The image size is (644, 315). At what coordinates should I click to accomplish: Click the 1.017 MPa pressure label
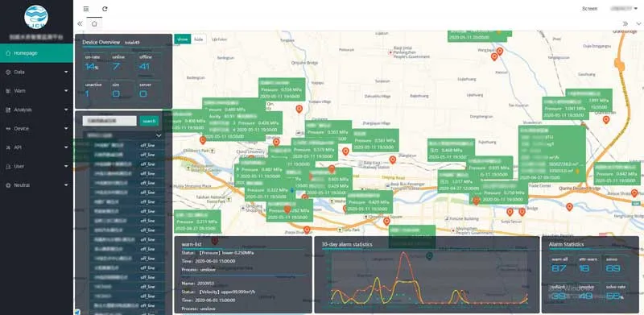pyautogui.click(x=459, y=181)
